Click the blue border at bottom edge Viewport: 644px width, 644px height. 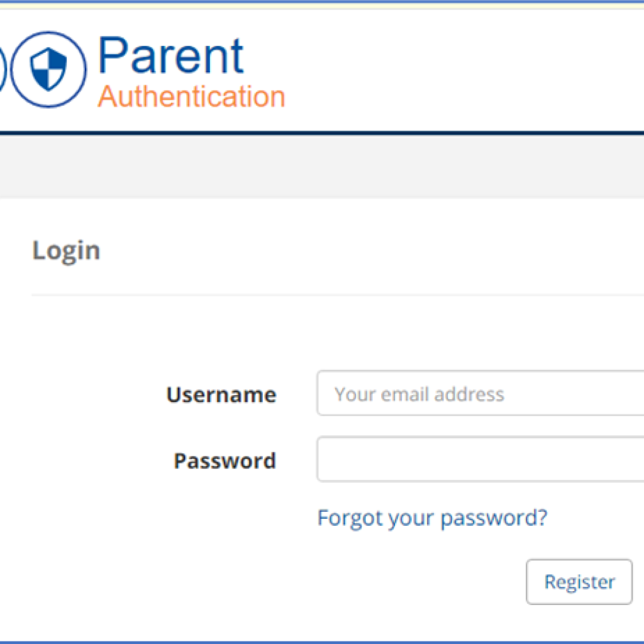(x=322, y=641)
